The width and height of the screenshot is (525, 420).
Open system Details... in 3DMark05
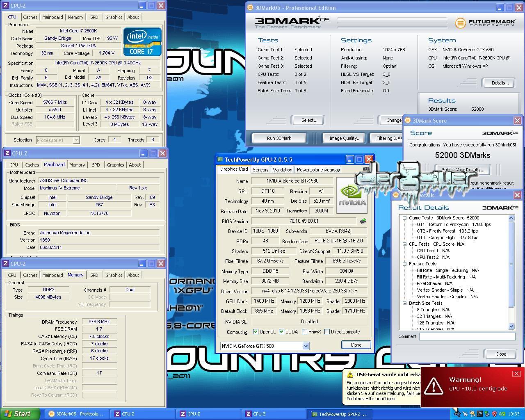click(x=500, y=83)
